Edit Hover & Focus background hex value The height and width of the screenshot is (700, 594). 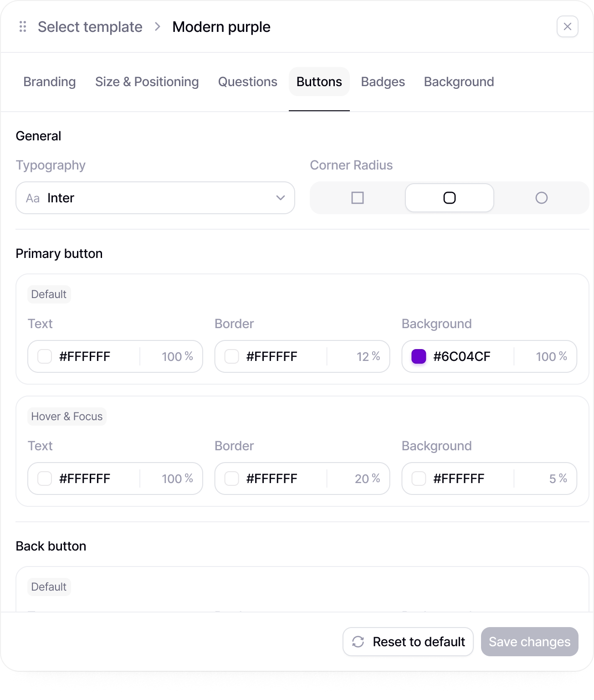(459, 479)
